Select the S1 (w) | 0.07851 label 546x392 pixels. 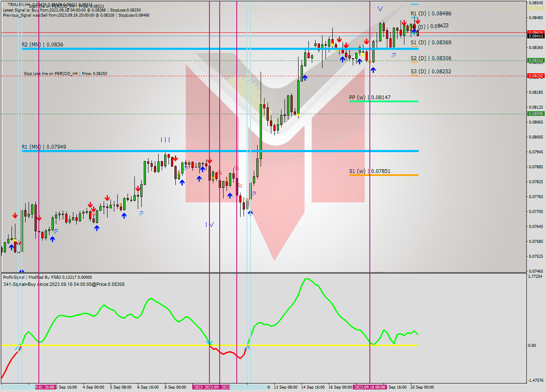coord(370,171)
